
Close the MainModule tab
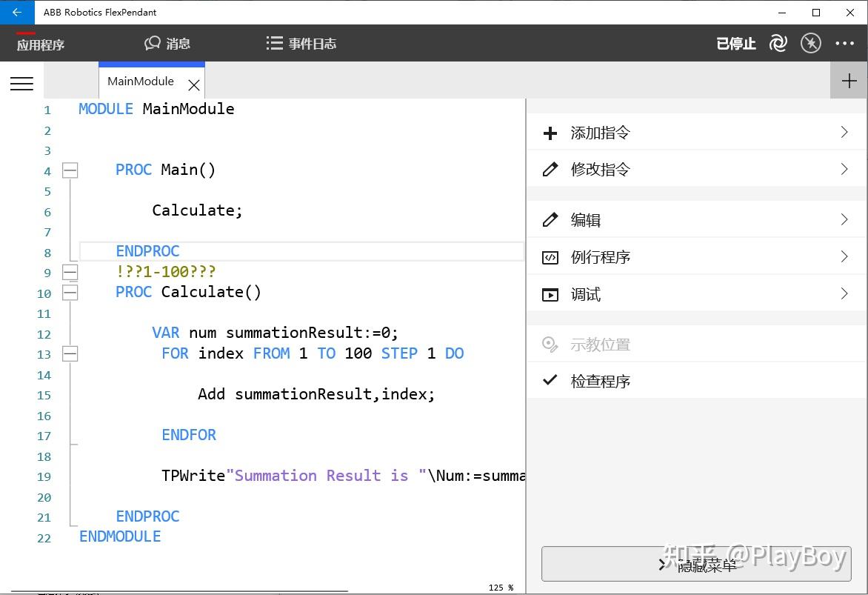click(x=194, y=85)
